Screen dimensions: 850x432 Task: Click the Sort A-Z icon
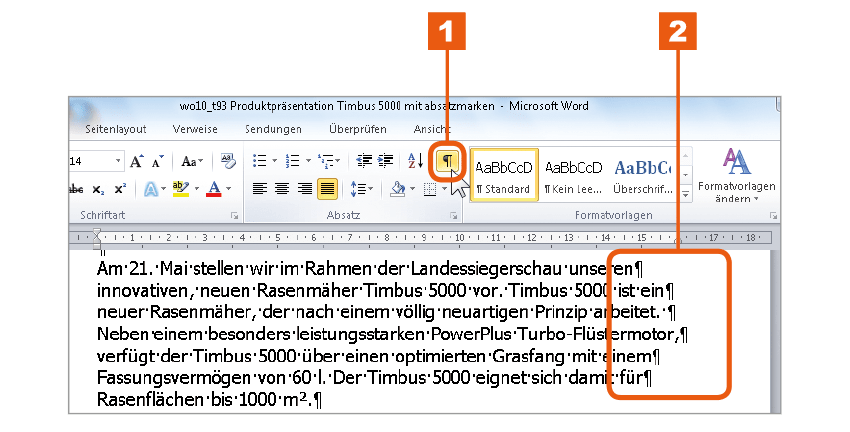coord(415,161)
